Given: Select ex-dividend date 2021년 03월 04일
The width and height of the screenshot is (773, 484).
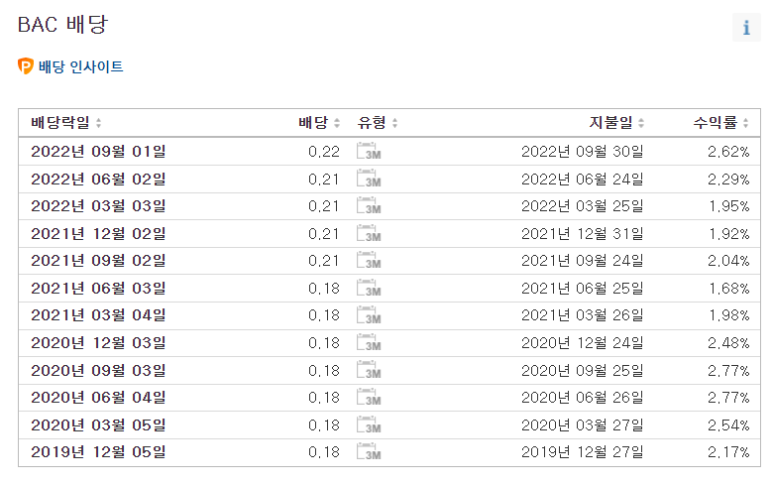Looking at the screenshot, I should tap(98, 315).
